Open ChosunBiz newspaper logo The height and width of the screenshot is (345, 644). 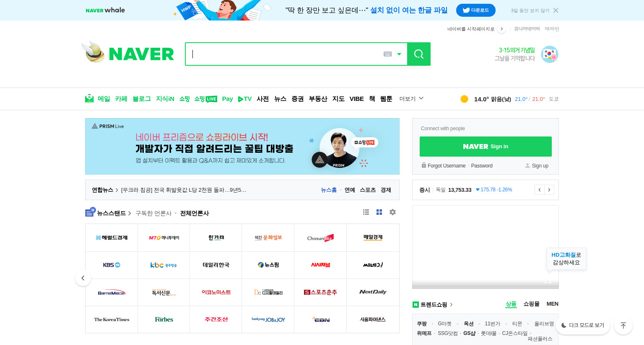coord(320,238)
